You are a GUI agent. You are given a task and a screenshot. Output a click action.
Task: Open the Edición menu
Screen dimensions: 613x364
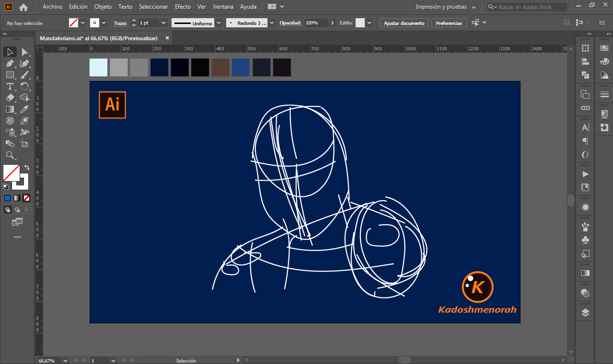tap(78, 7)
